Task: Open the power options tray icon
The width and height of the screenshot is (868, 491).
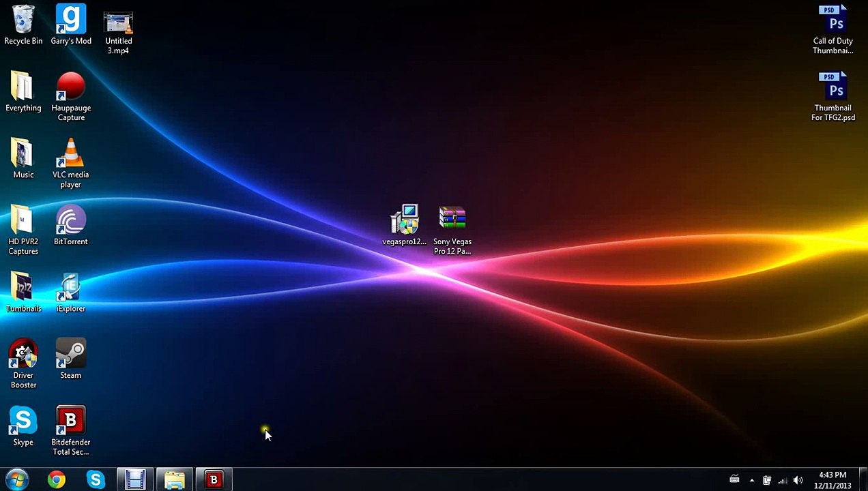Action: coord(767,481)
